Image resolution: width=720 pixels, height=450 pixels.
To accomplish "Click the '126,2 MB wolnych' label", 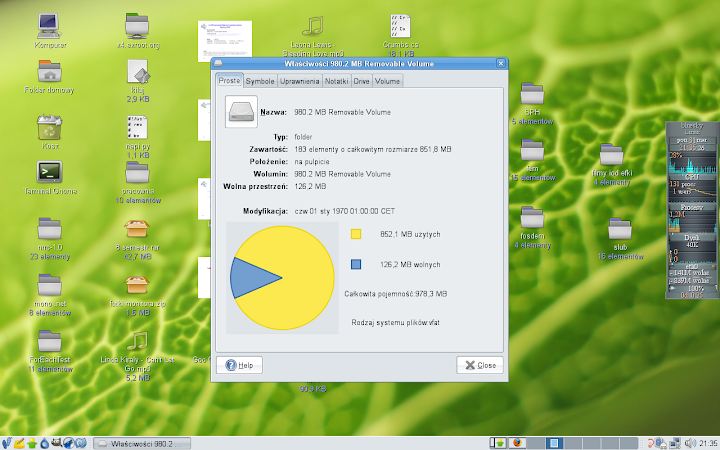I will (x=410, y=264).
